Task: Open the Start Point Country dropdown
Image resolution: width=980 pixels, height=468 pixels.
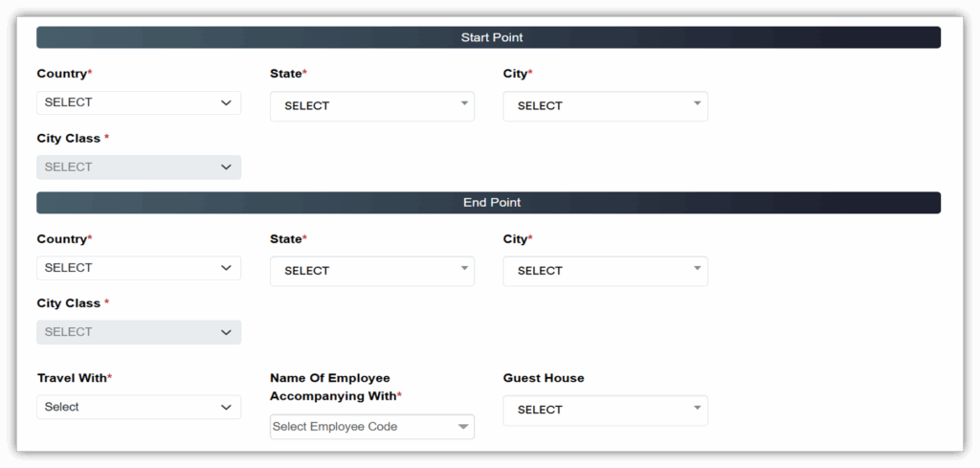Action: click(x=138, y=102)
